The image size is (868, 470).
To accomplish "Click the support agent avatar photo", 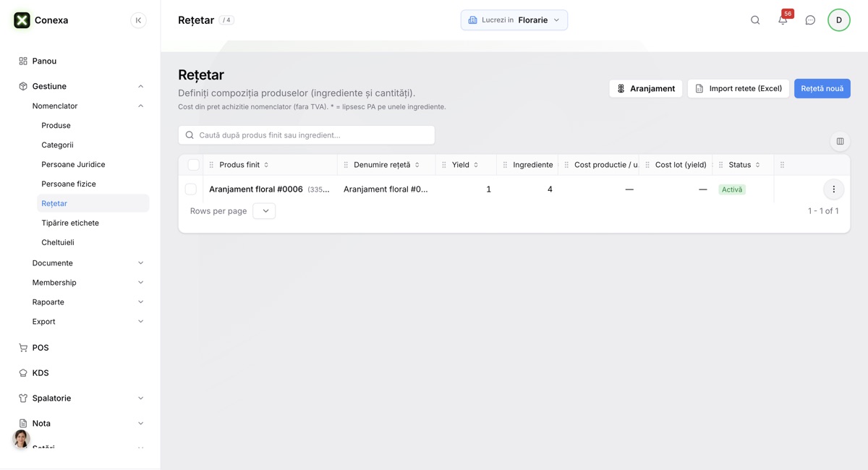I will click(x=22, y=439).
